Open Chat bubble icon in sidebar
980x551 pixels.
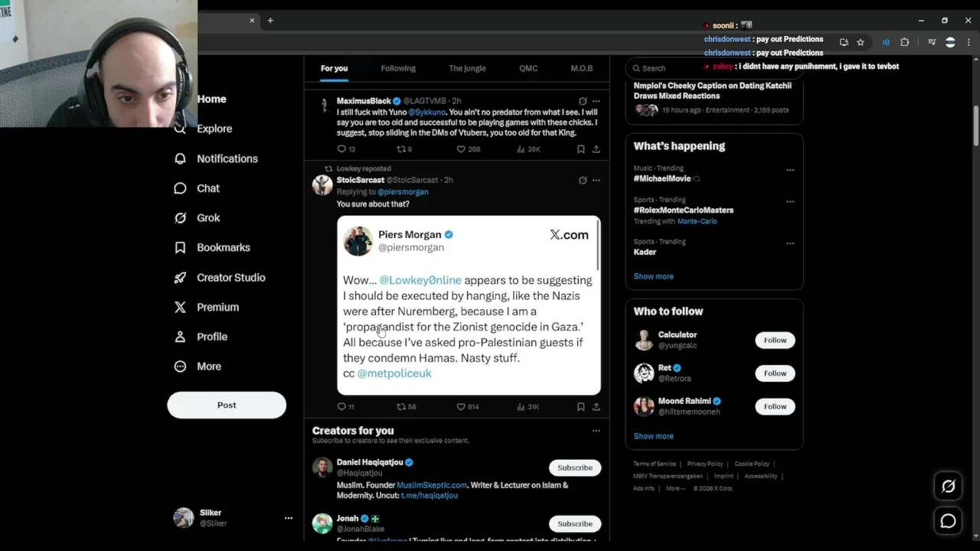(180, 188)
